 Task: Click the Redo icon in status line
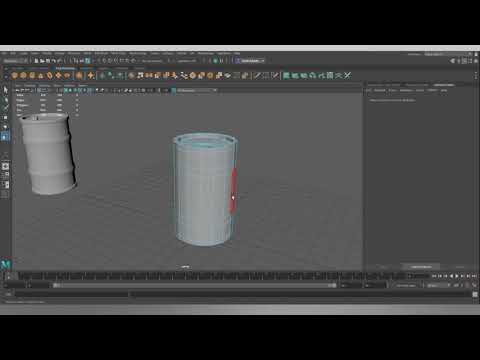[x=59, y=61]
